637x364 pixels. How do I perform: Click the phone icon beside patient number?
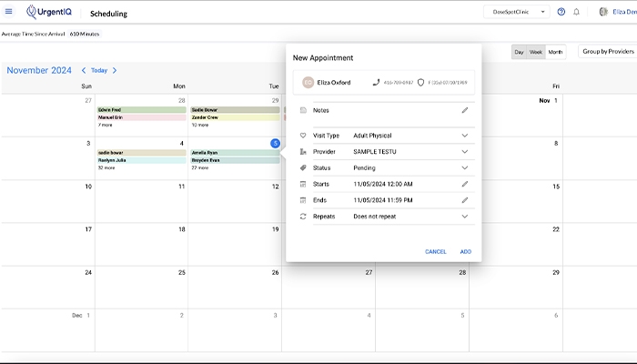click(x=376, y=83)
